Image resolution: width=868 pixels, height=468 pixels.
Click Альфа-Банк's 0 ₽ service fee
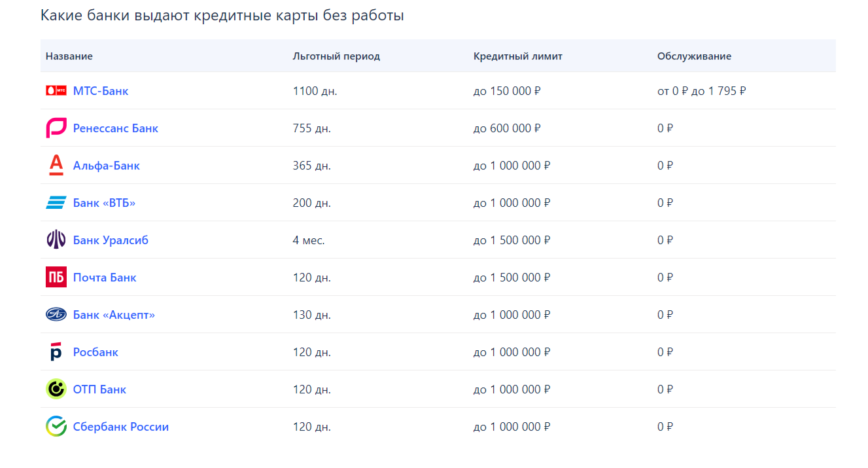tap(665, 166)
